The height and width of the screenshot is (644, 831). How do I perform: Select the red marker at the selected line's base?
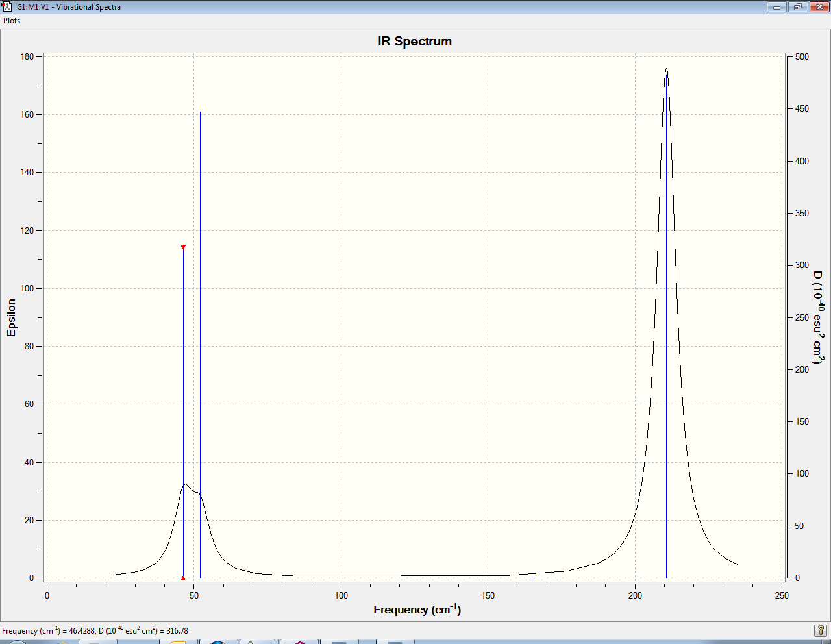click(183, 578)
